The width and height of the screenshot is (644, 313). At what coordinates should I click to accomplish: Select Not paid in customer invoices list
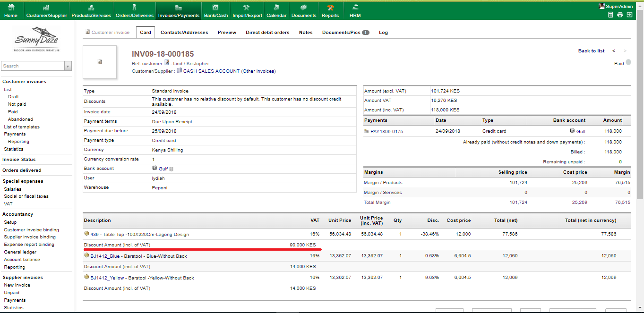17,104
